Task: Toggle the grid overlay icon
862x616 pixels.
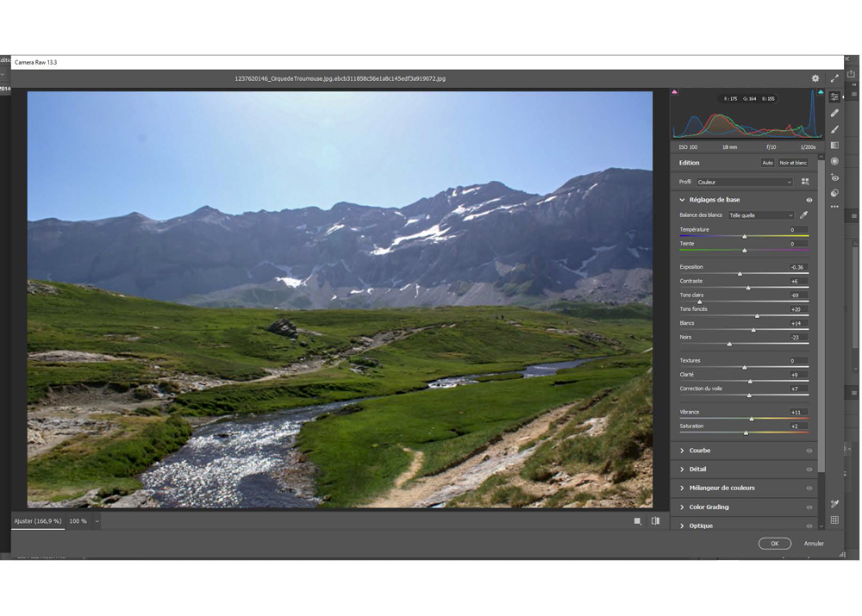Action: 834,520
